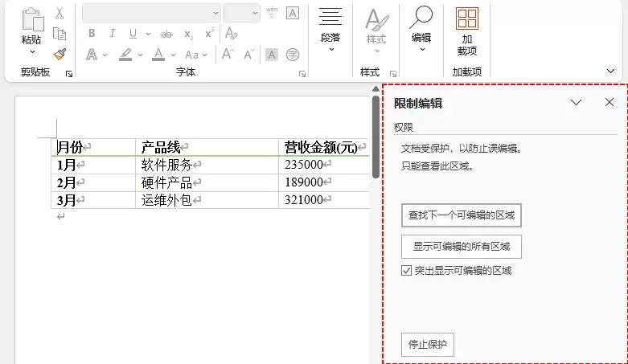Click the Copy icon
Image resolution: width=628 pixels, height=364 pixels.
(60, 34)
